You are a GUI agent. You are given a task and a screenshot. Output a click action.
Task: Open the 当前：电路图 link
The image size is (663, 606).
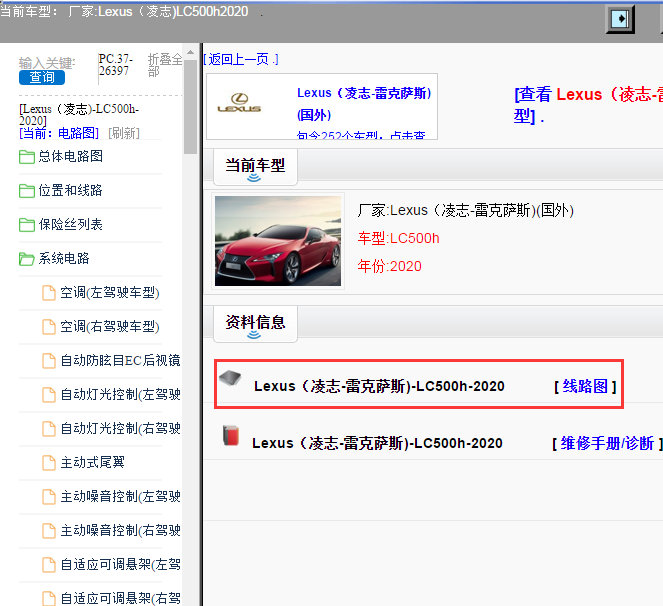click(59, 133)
